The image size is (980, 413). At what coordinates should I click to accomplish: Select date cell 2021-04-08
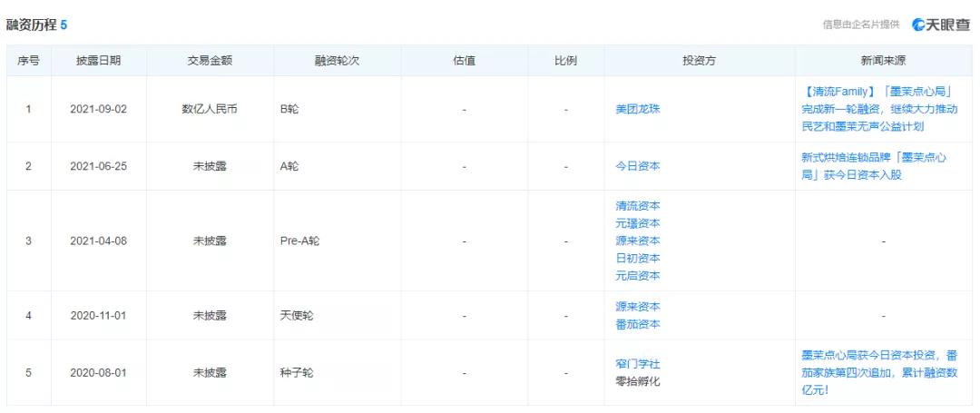[x=99, y=241]
